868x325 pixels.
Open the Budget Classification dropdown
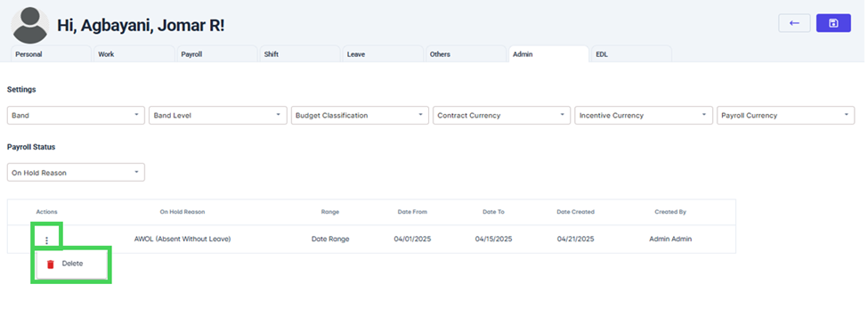[x=360, y=115]
